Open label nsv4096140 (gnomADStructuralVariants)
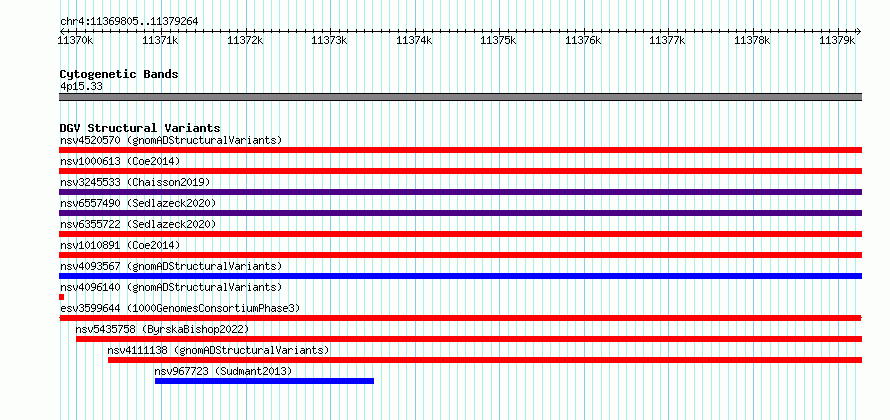Screen dimensions: 890x420 (x=171, y=287)
